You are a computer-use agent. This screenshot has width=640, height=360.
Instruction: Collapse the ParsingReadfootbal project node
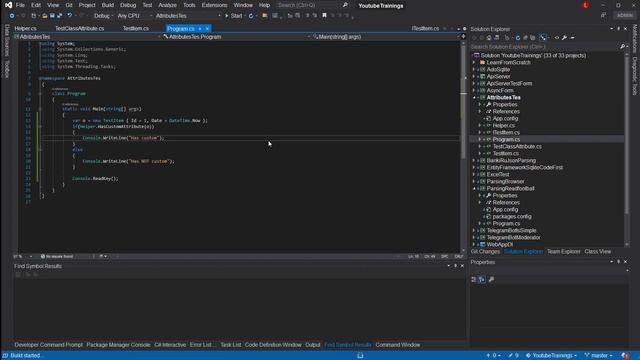[474, 189]
